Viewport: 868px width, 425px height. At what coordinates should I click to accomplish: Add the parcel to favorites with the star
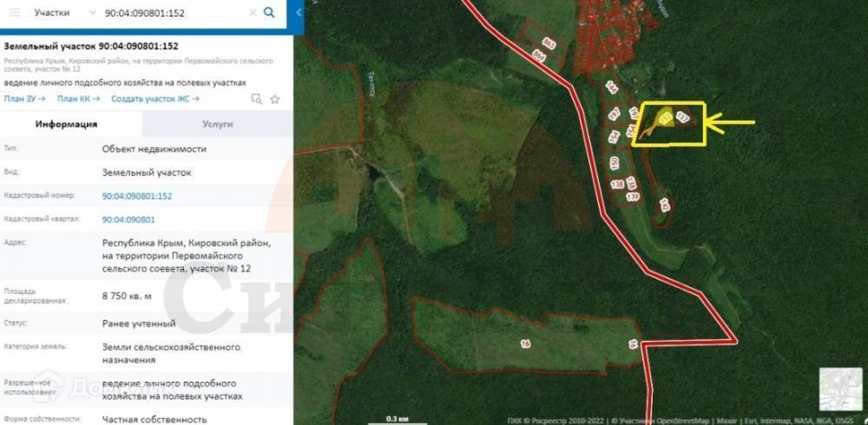[x=274, y=99]
